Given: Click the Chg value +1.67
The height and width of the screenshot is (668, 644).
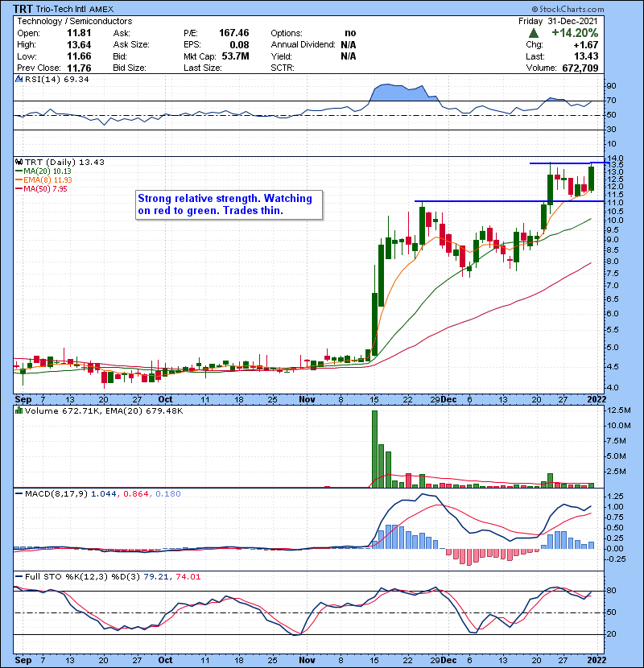Looking at the screenshot, I should pos(585,45).
